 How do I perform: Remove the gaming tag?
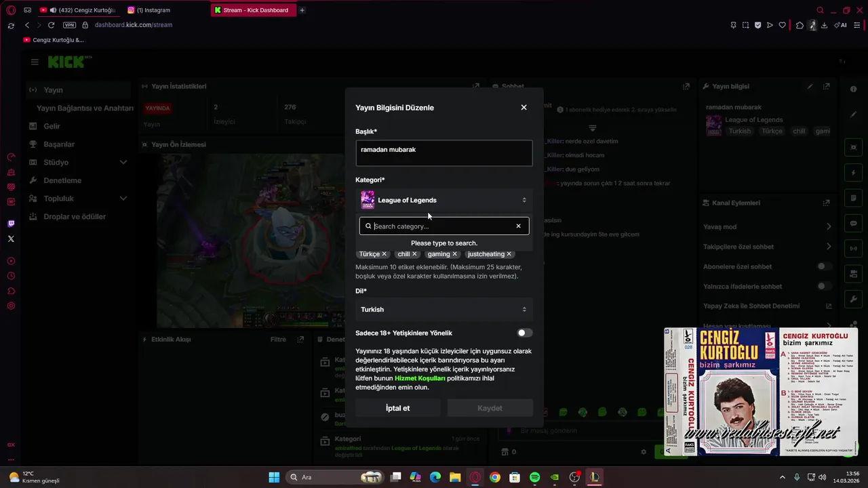click(454, 254)
